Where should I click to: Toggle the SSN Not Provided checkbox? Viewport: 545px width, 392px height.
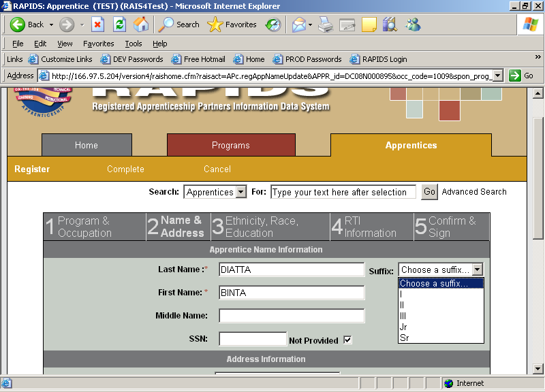(x=347, y=340)
